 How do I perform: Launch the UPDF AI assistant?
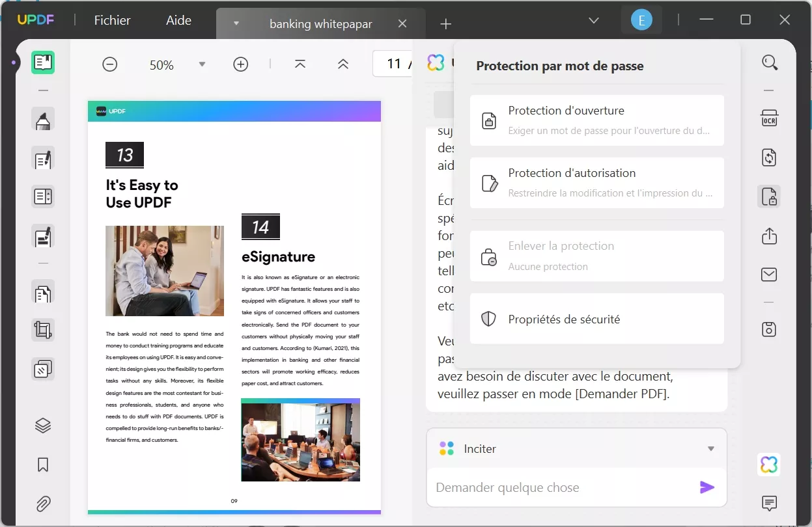769,465
